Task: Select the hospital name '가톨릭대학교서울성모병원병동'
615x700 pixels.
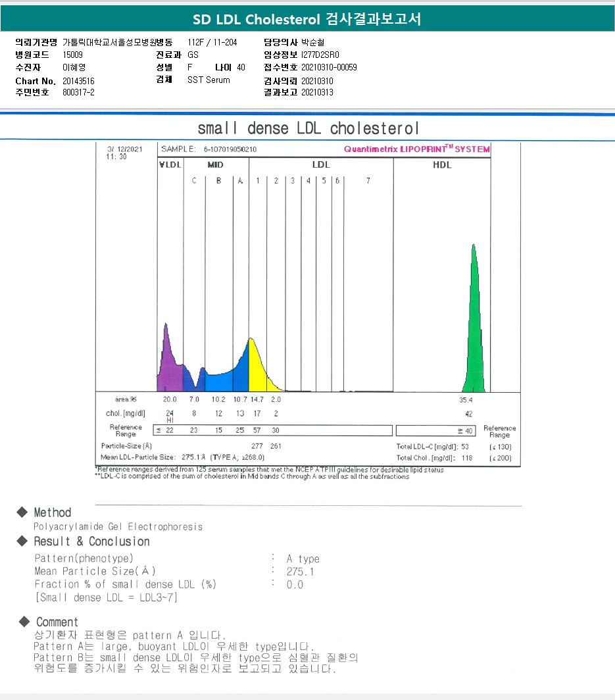Action: point(117,42)
